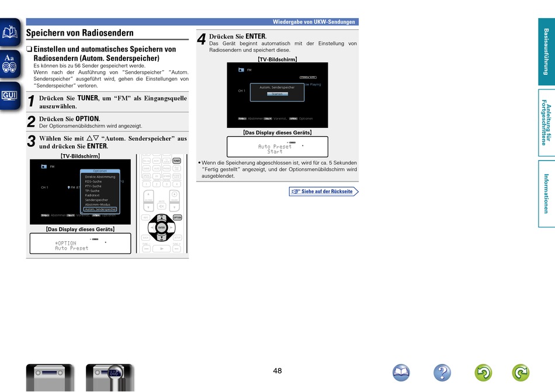Open the table of contents book icon
Viewport: 555px width, 392px height.
(x=10, y=32)
